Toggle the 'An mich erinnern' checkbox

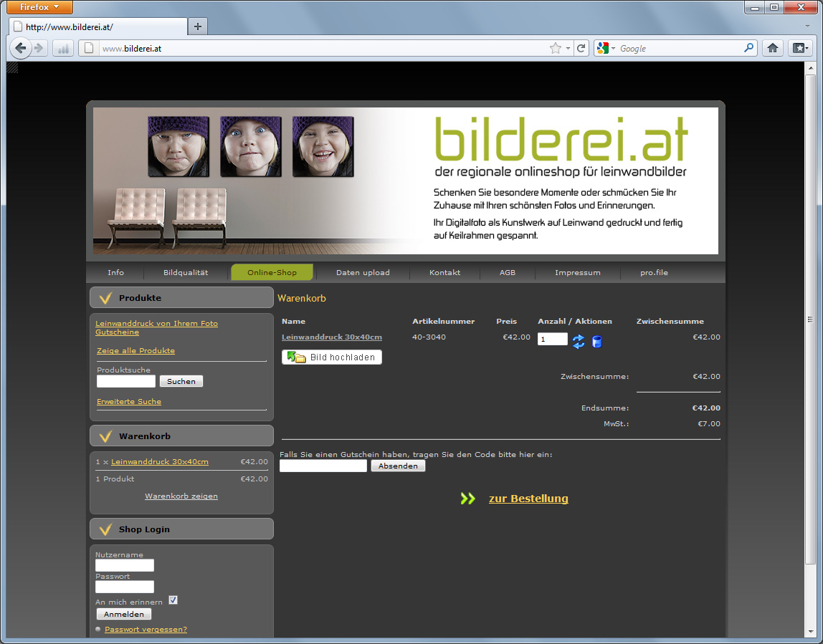click(173, 600)
